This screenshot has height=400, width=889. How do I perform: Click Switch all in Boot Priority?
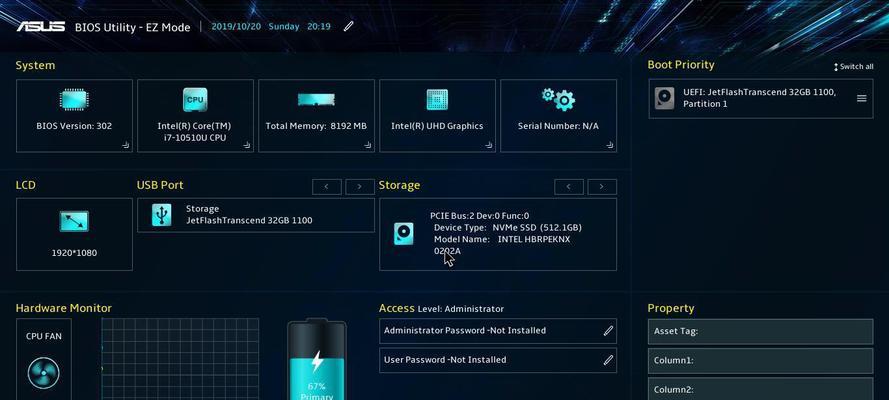pyautogui.click(x=853, y=66)
